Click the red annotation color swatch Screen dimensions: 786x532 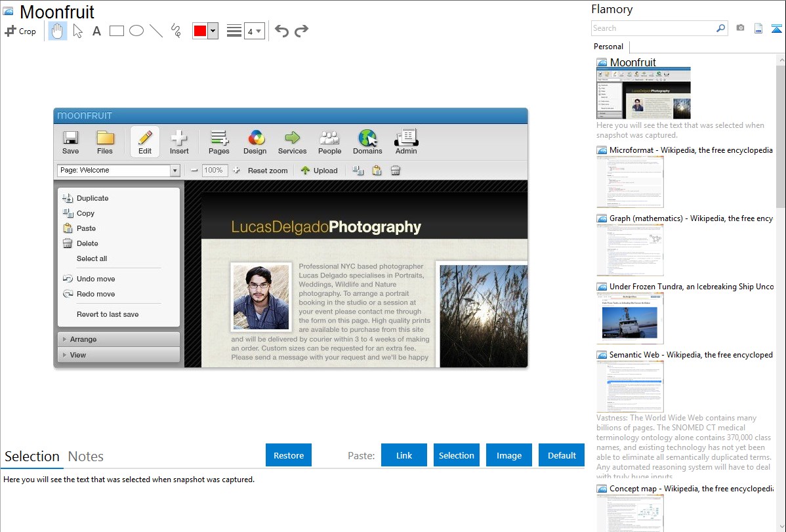tap(200, 31)
